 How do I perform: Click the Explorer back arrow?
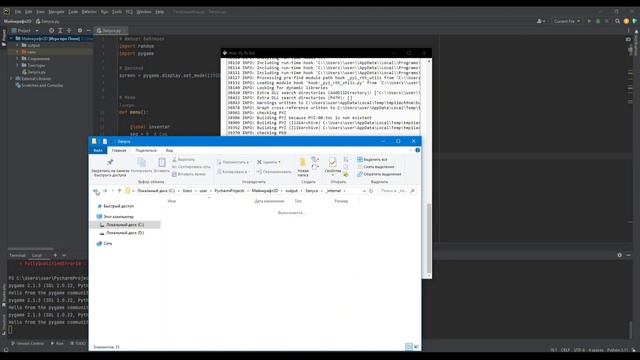[96, 191]
